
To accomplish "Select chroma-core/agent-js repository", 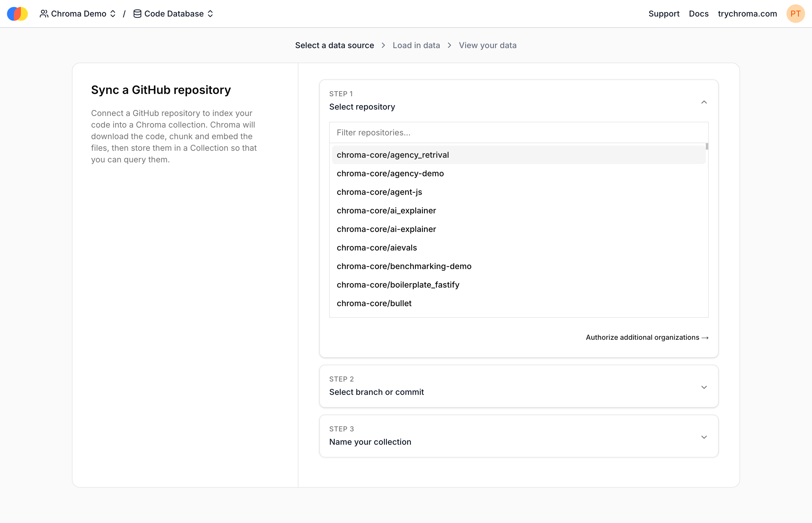I will click(x=379, y=192).
